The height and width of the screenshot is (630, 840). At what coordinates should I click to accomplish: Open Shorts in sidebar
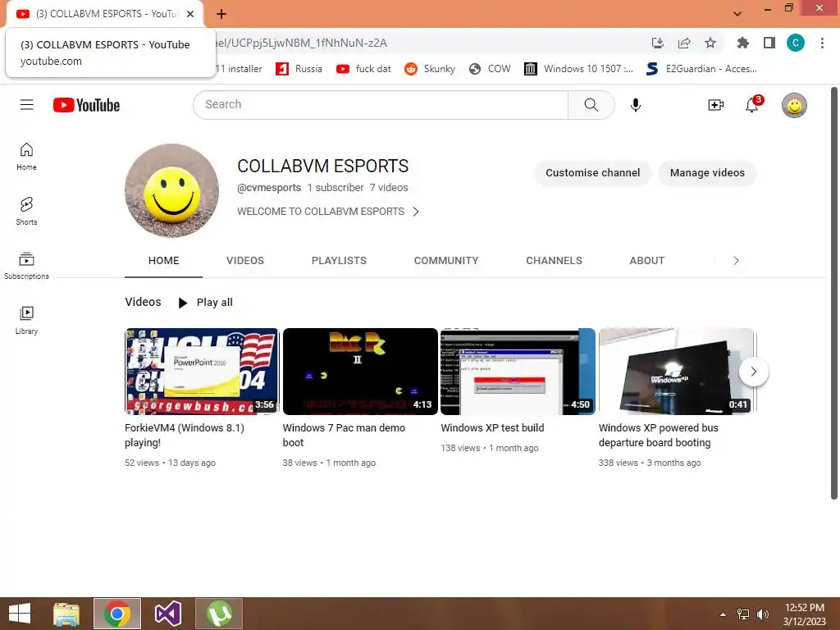point(26,211)
